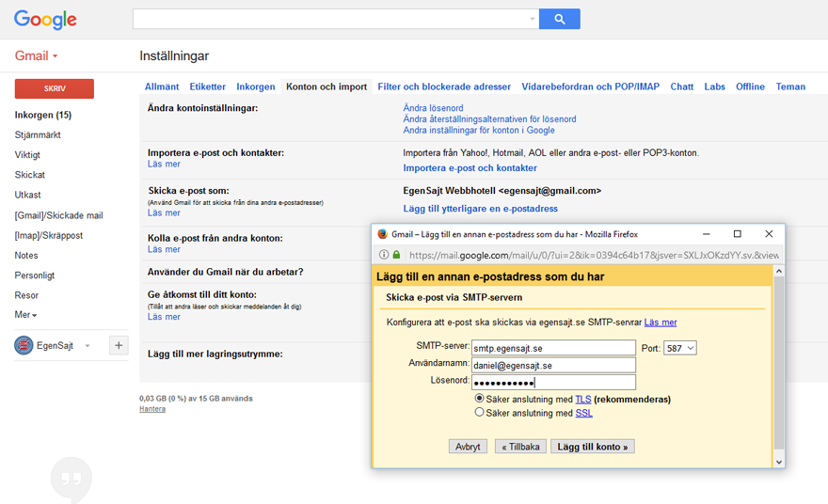This screenshot has width=828, height=504.
Task: Open the search options dropdown arrow
Action: point(532,19)
